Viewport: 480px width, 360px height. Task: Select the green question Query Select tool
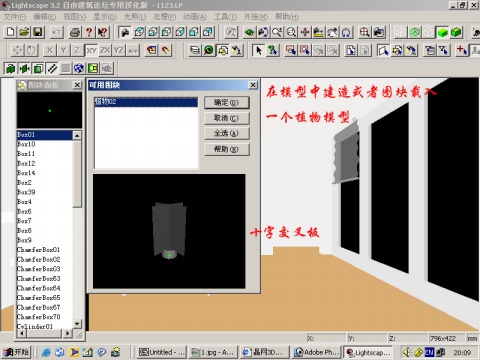coord(272,50)
